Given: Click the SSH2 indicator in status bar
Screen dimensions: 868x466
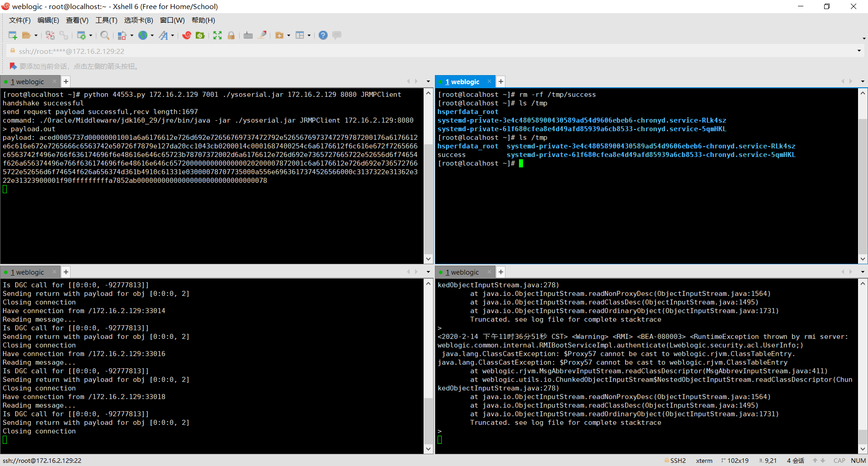Looking at the screenshot, I should point(675,461).
